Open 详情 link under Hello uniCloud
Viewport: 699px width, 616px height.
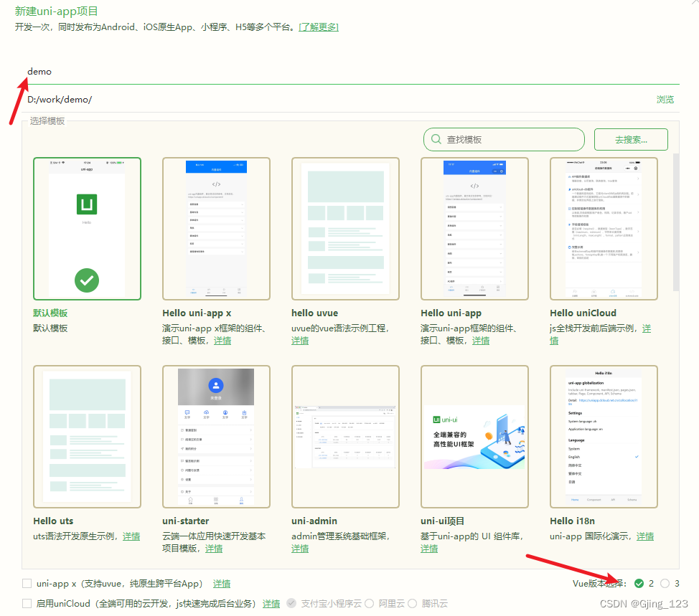coord(601,334)
